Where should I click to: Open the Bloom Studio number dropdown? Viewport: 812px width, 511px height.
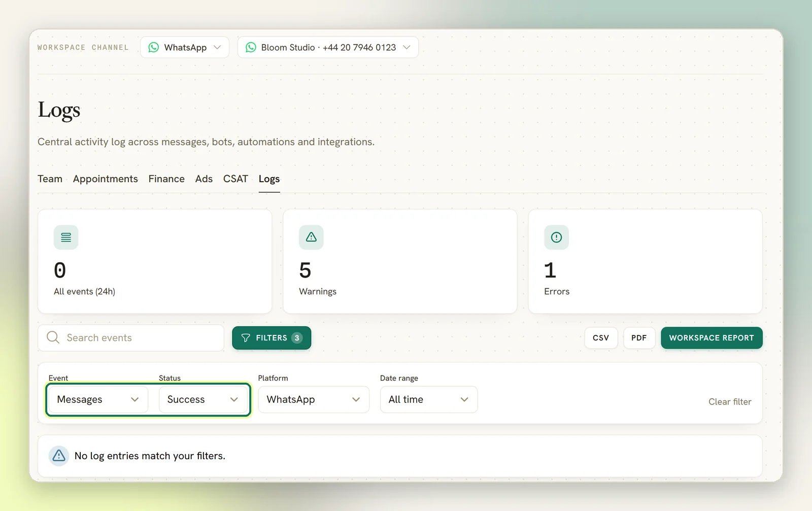point(328,47)
